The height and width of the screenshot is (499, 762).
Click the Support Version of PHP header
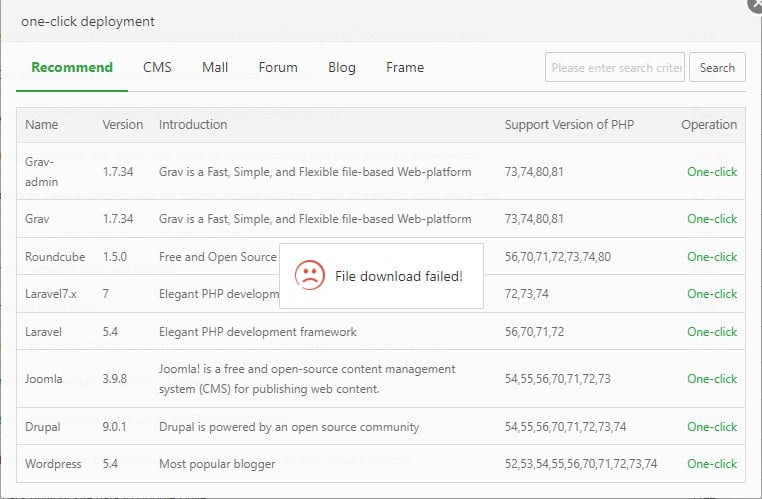[x=569, y=125]
